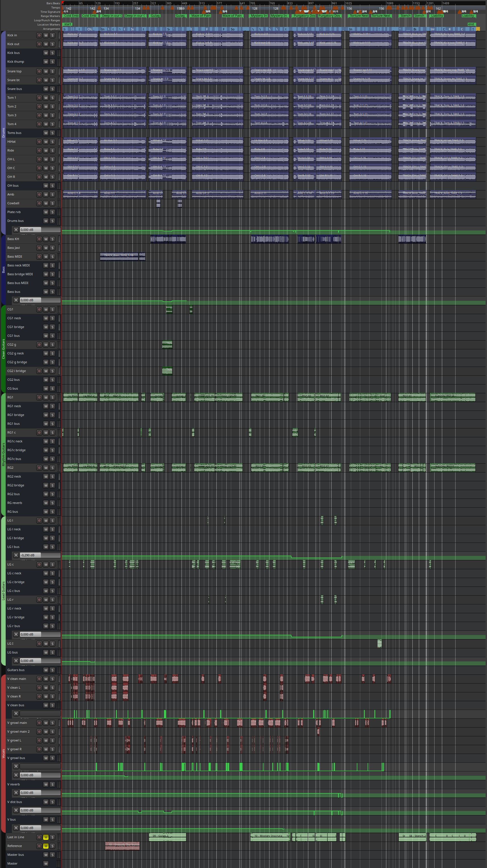This screenshot has width=487, height=868.
Task: Solo the Toms bus
Action: 52,133
